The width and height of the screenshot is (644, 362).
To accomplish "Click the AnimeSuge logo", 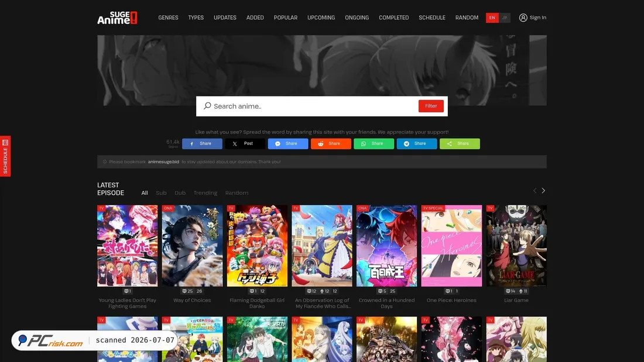I will pos(118,18).
